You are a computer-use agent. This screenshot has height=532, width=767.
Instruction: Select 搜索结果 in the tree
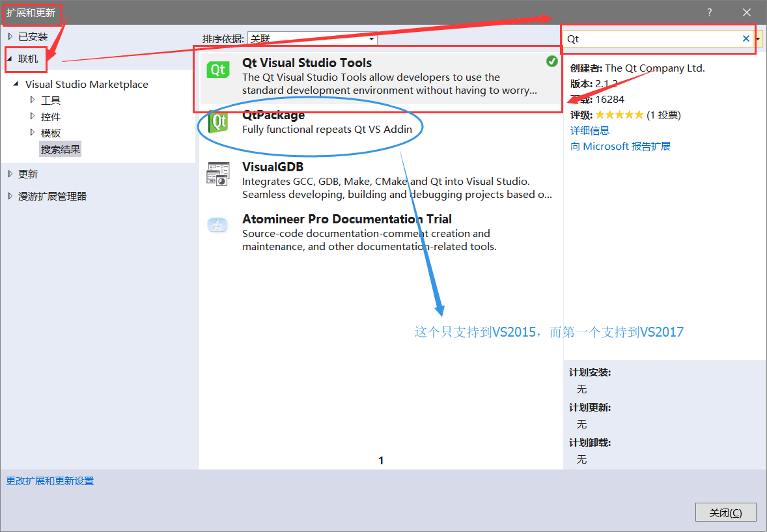click(x=60, y=149)
